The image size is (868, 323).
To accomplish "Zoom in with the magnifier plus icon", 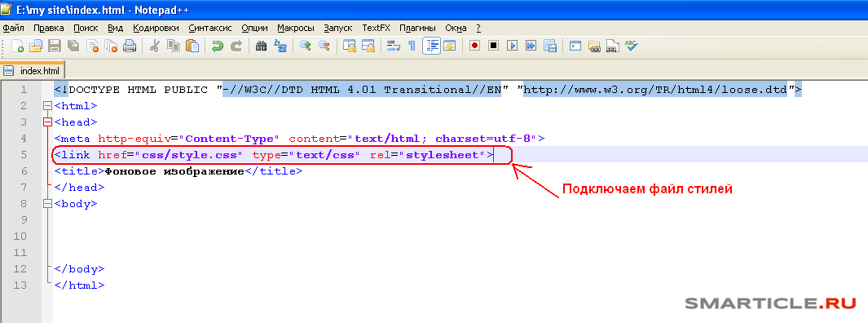I will tap(305, 46).
